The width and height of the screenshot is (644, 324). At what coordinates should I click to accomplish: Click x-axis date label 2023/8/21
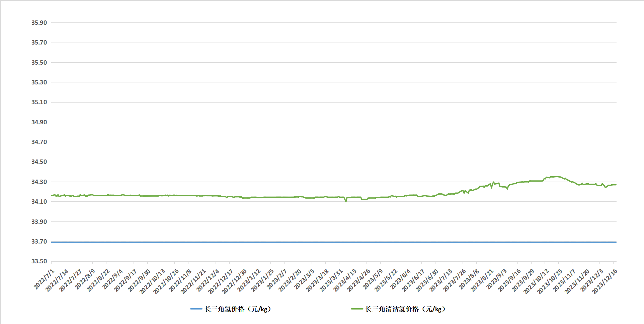482,280
